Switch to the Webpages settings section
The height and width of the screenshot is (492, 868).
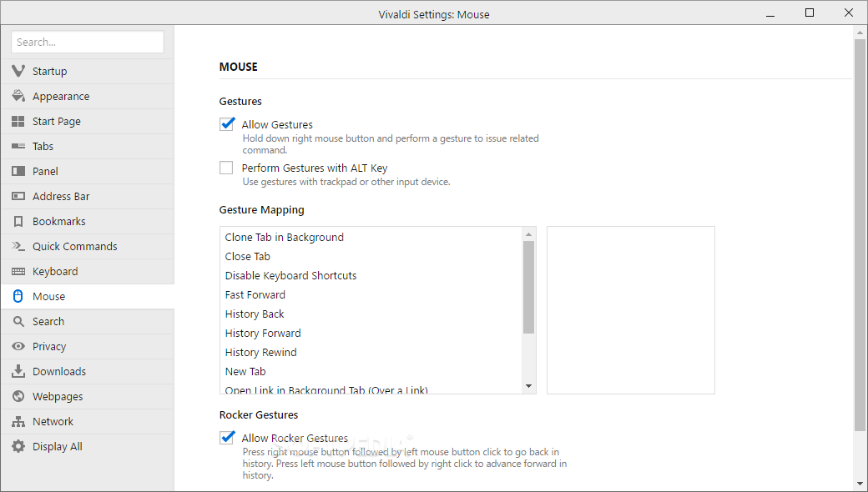point(88,396)
